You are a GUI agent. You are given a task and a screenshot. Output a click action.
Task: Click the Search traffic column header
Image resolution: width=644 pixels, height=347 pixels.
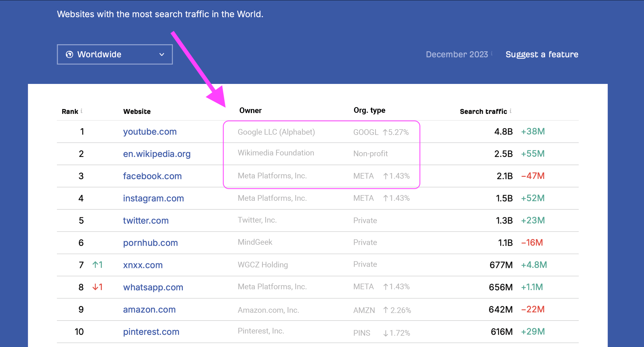pyautogui.click(x=483, y=111)
